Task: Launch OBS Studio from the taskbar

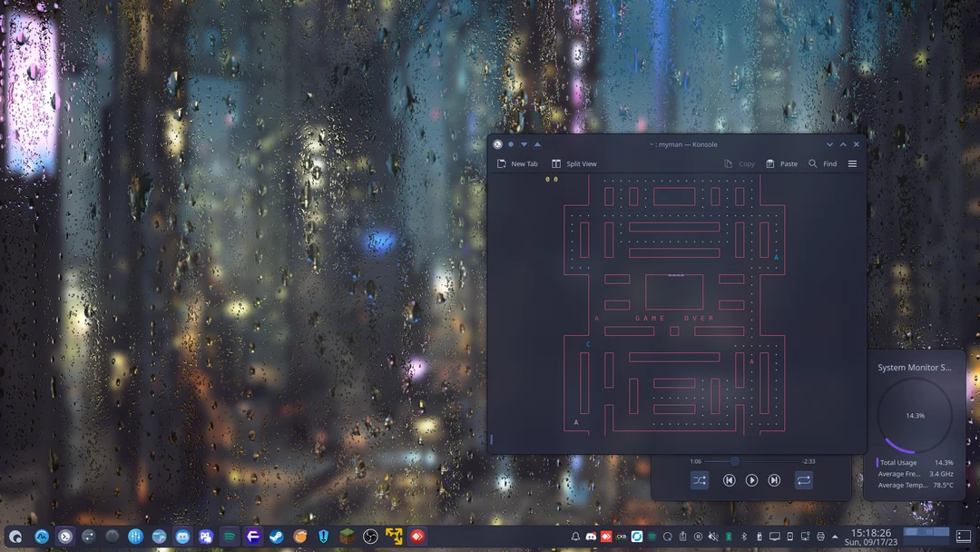Action: [x=370, y=537]
